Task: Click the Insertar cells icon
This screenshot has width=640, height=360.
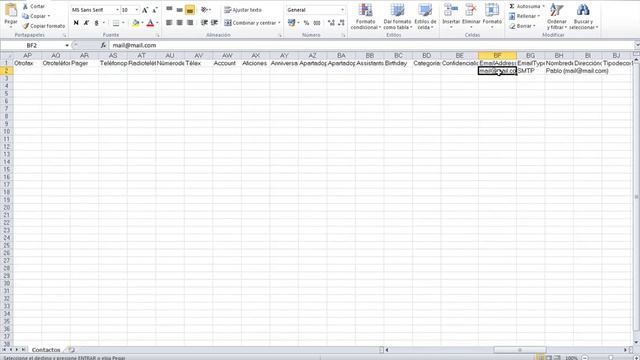Action: pos(451,10)
